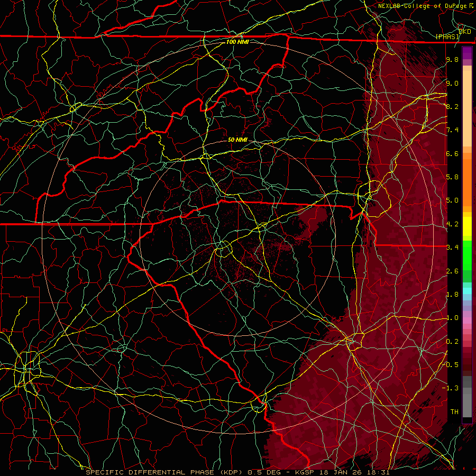Click the 1.0 scale value
The image size is (476, 476).
[452, 318]
